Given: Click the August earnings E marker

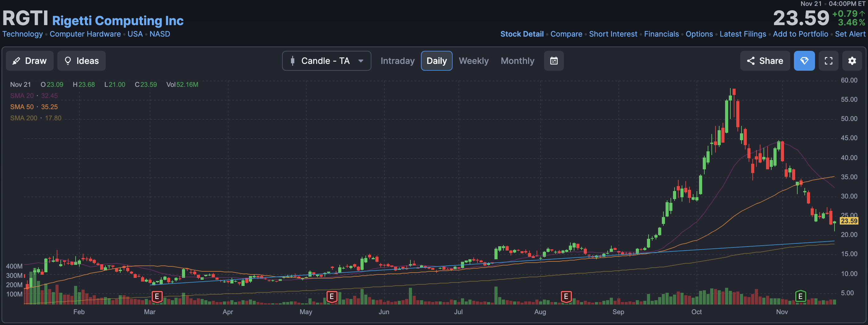Looking at the screenshot, I should tap(566, 297).
